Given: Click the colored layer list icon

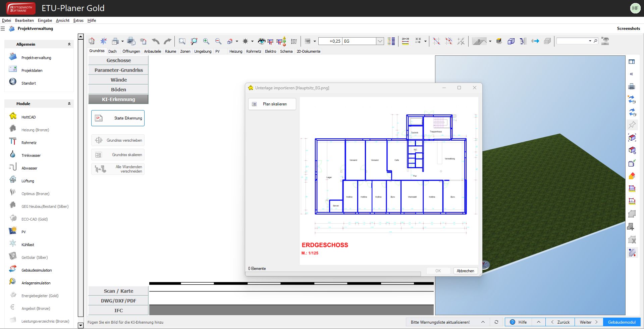Looking at the screenshot, I should (x=391, y=41).
